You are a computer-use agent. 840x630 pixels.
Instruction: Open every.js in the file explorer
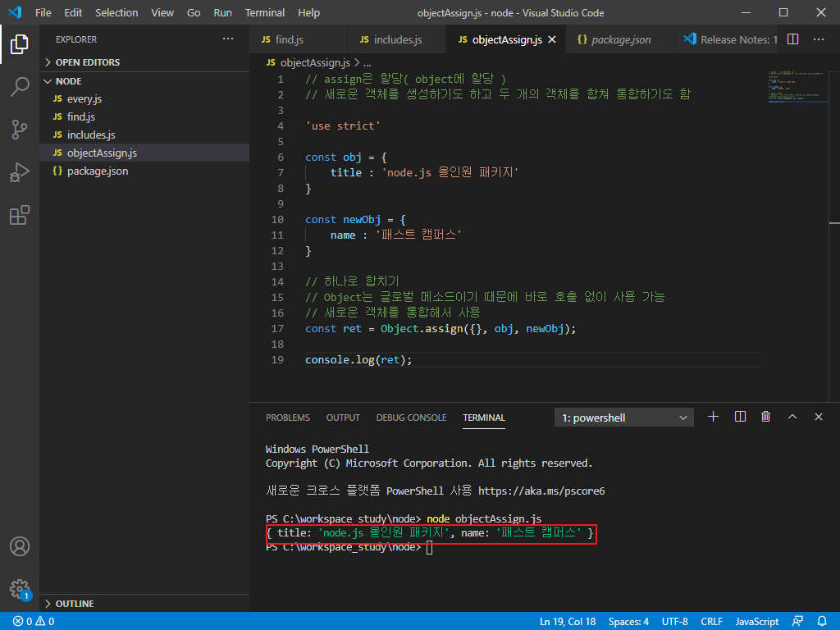pyautogui.click(x=144, y=98)
